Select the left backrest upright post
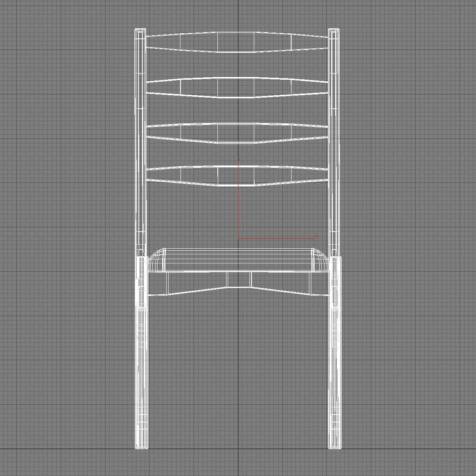 pos(140,143)
